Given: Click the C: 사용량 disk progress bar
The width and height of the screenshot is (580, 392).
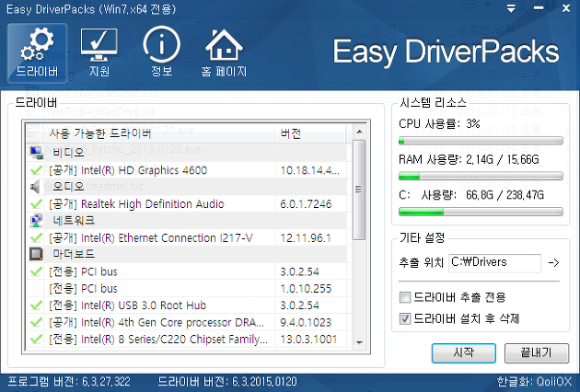Looking at the screenshot, I should coord(481,212).
